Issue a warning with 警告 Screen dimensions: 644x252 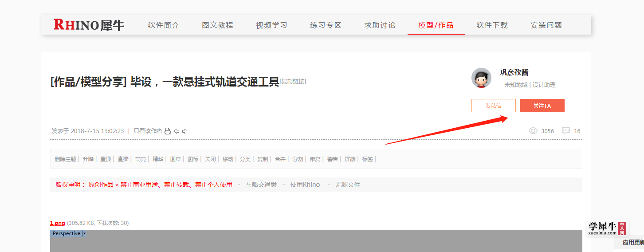click(x=333, y=159)
